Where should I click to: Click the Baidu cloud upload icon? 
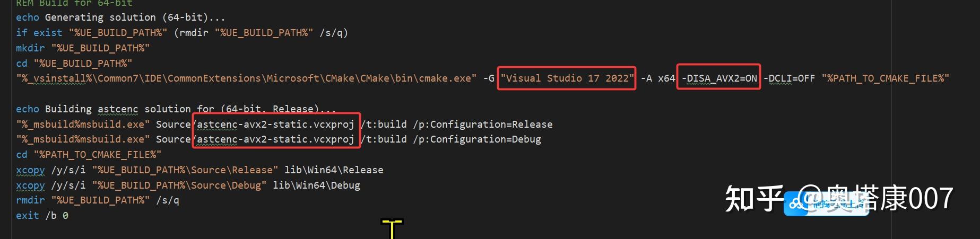(795, 203)
